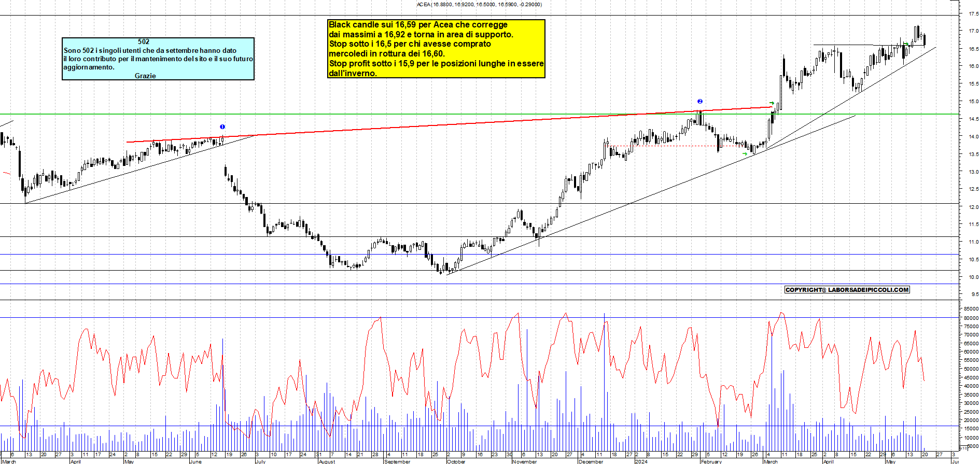Click line "dai massimi a 16,92 e torna"

421,34
